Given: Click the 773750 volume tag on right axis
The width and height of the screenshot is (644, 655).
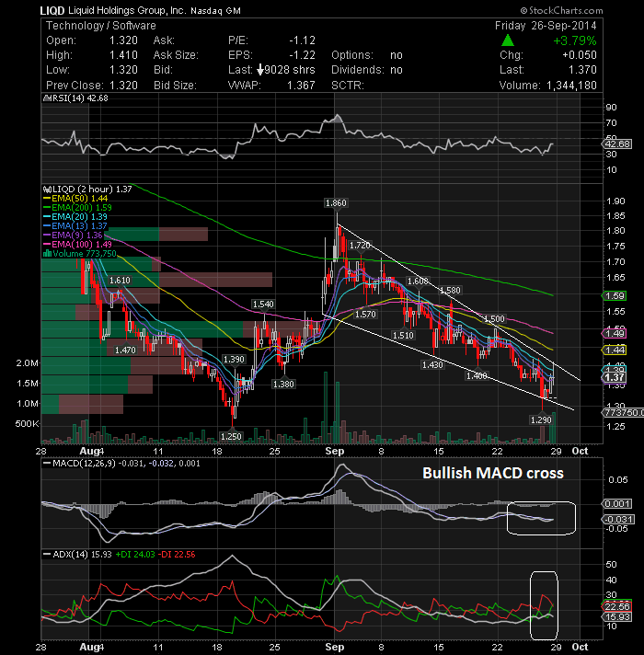Looking at the screenshot, I should tap(623, 413).
